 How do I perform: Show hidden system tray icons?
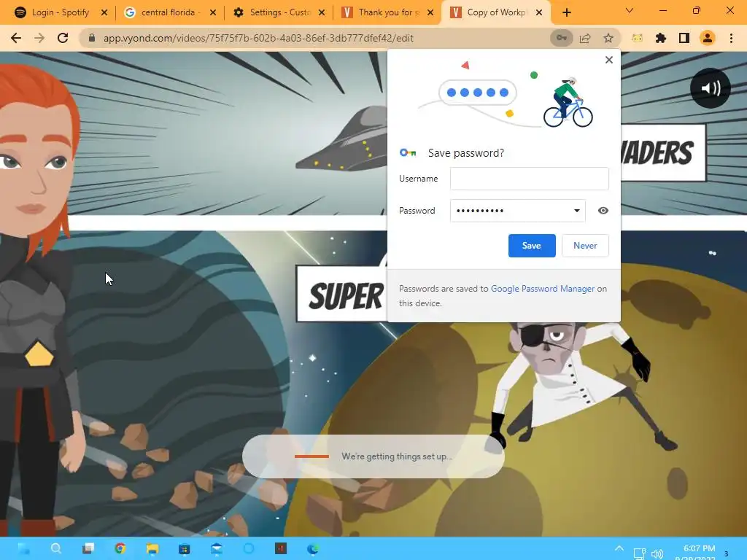click(x=619, y=548)
